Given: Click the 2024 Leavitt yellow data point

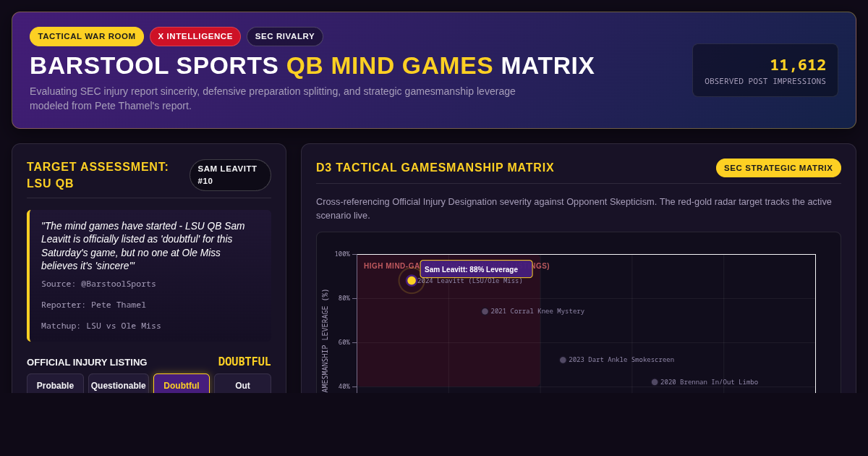Looking at the screenshot, I should point(412,281).
